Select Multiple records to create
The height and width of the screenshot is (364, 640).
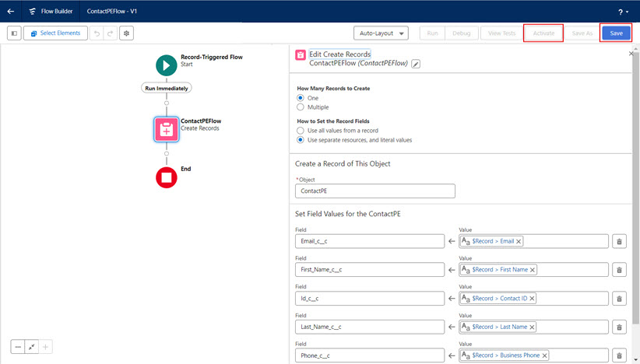pyautogui.click(x=301, y=107)
